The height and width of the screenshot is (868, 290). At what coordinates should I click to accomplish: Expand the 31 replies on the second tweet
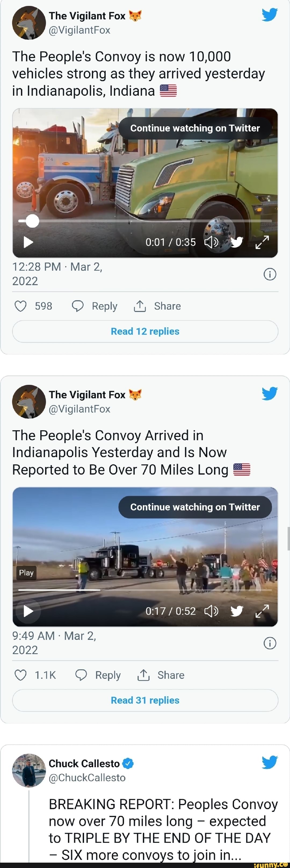145,700
